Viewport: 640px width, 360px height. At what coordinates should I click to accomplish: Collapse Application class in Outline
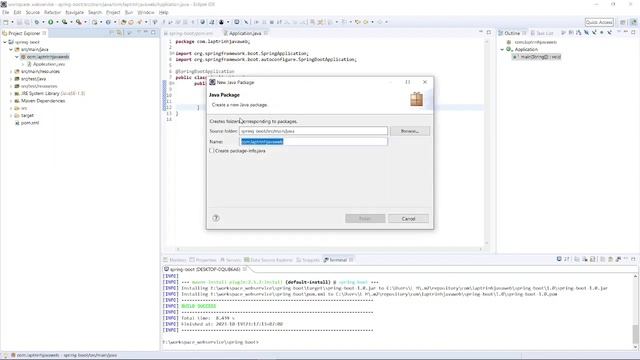(502, 49)
